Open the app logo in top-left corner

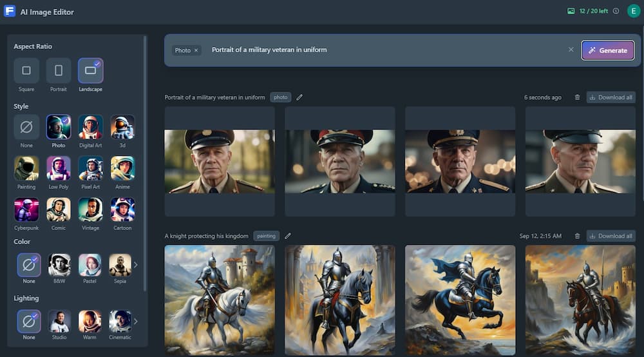click(10, 12)
